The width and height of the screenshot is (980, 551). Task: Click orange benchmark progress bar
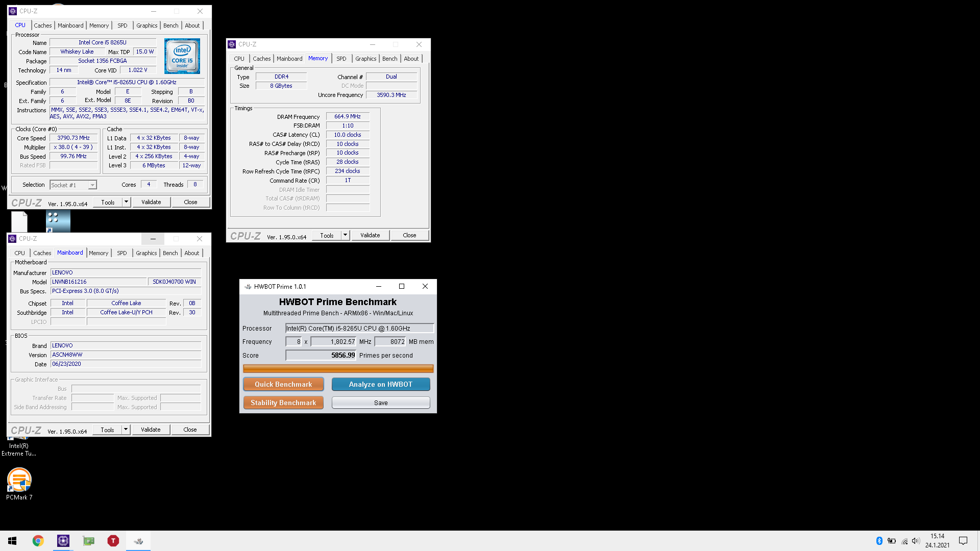tap(338, 368)
